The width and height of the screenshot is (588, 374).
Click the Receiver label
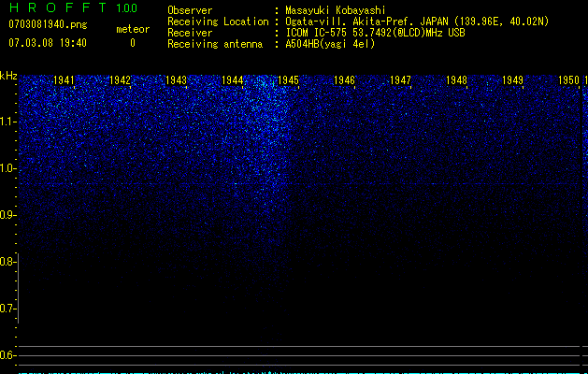click(x=190, y=33)
